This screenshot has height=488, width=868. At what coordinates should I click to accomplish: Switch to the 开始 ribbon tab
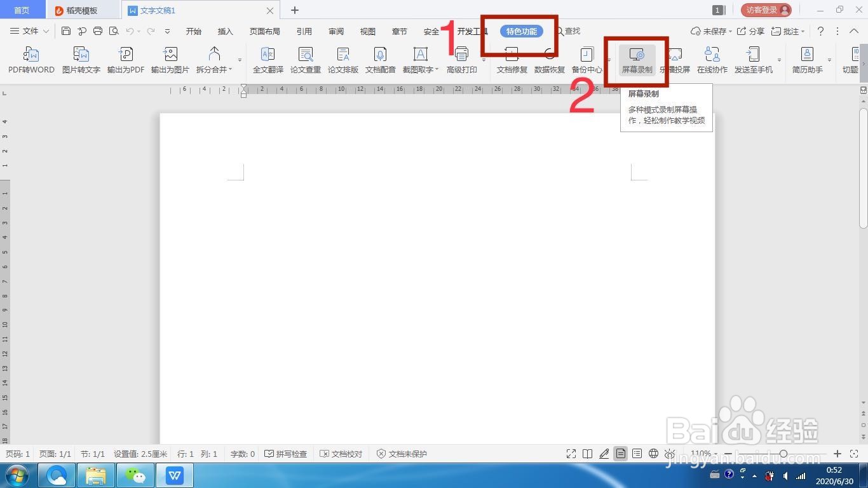coord(194,31)
